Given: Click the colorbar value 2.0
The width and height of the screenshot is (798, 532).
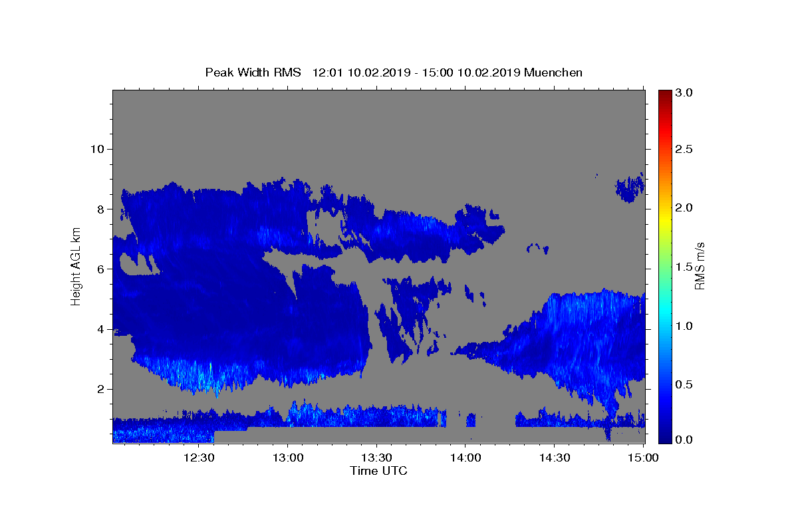Looking at the screenshot, I should pos(684,208).
